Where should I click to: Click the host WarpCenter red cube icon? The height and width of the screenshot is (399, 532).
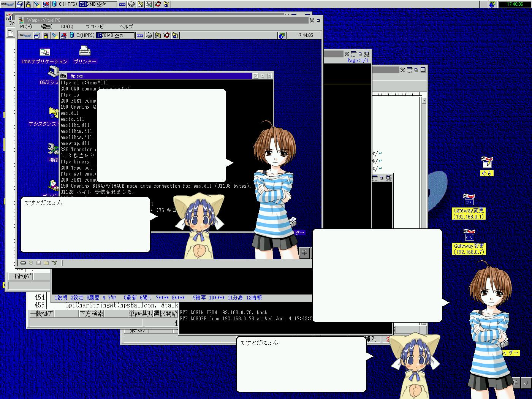click(x=158, y=4)
